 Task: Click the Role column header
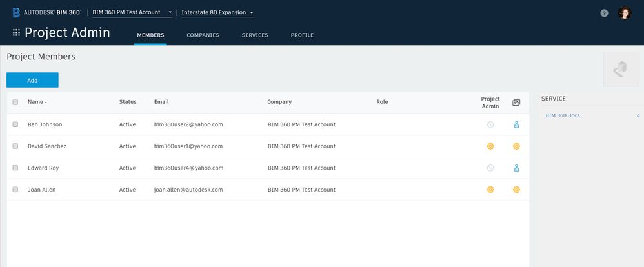(x=382, y=102)
